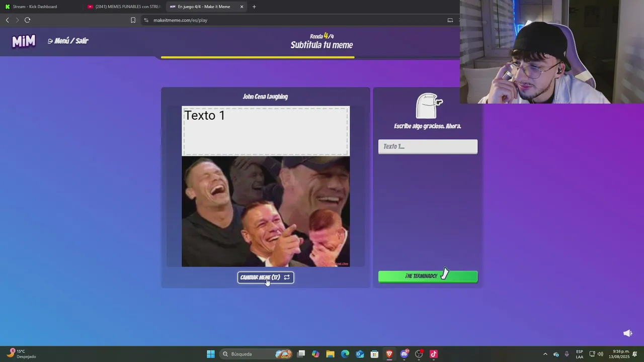Bookmark this page
This screenshot has width=644, height=362.
click(x=133, y=20)
